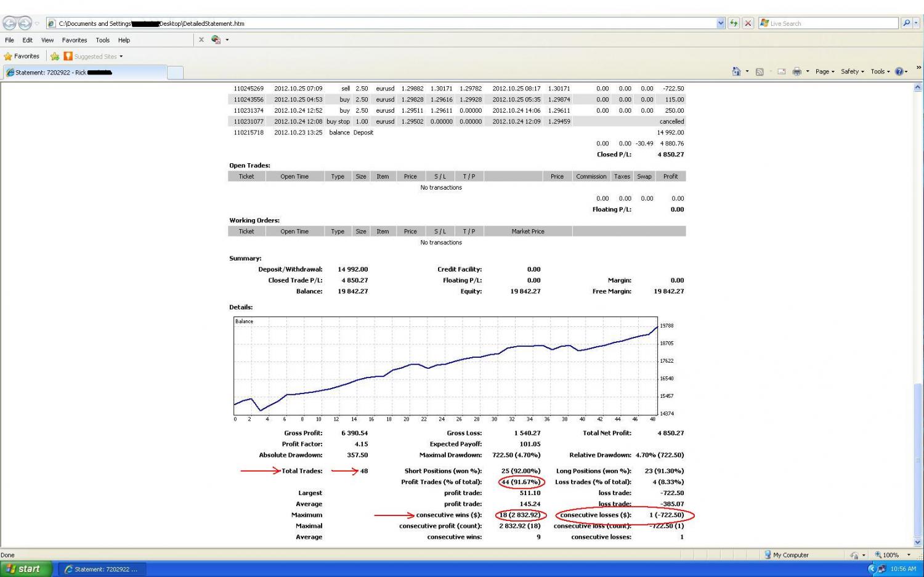Click the Home icon in command bar
The height and width of the screenshot is (577, 924).
click(x=736, y=71)
